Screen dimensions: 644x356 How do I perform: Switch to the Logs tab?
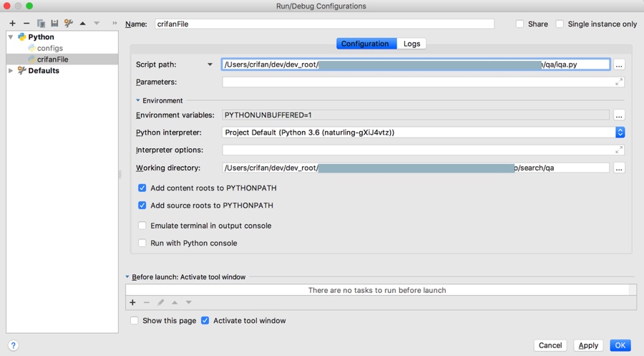click(x=411, y=44)
